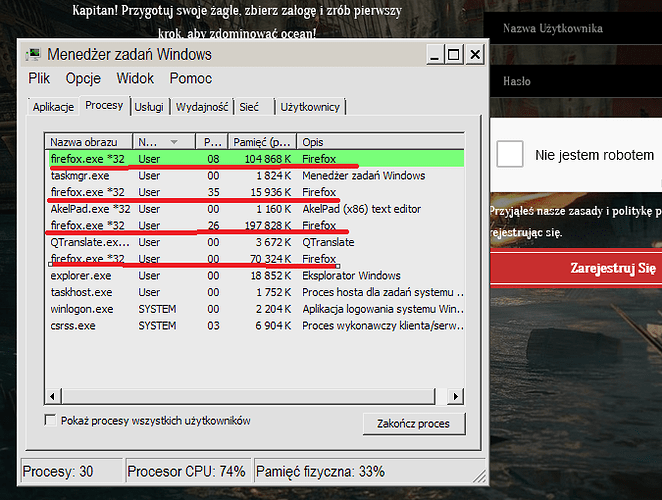Screen dimensions: 662x500
Task: Select the taskmgr.exe process row
Action: coord(255,175)
